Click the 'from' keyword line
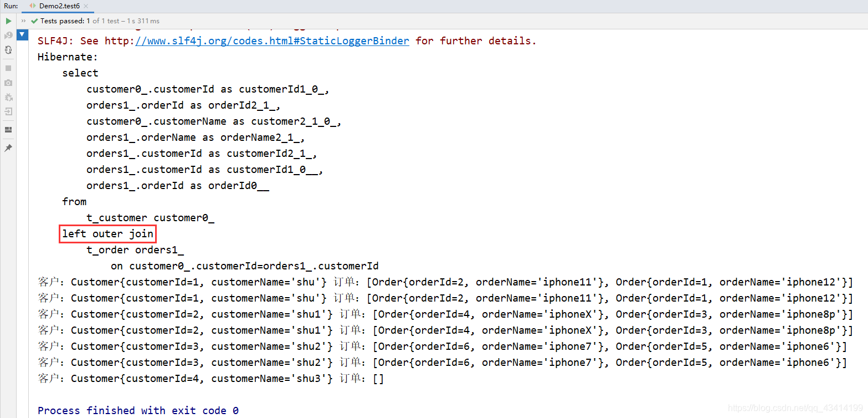868x418 pixels. [74, 202]
